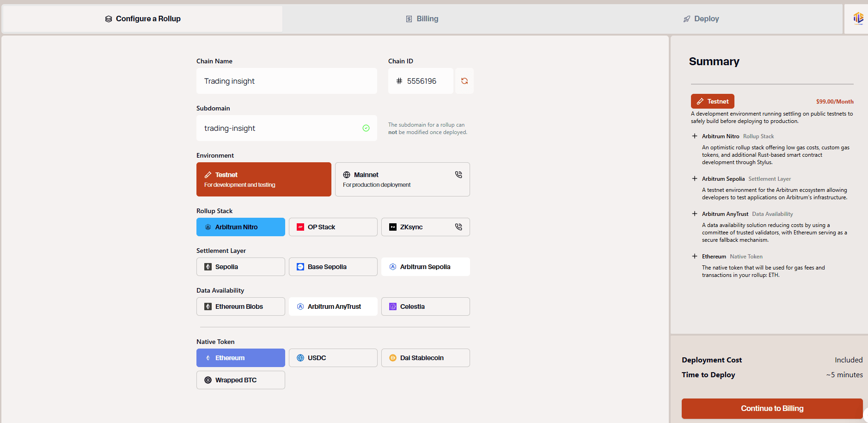Select Arbitrum Sepolia settlement layer
The width and height of the screenshot is (868, 423).
click(426, 267)
